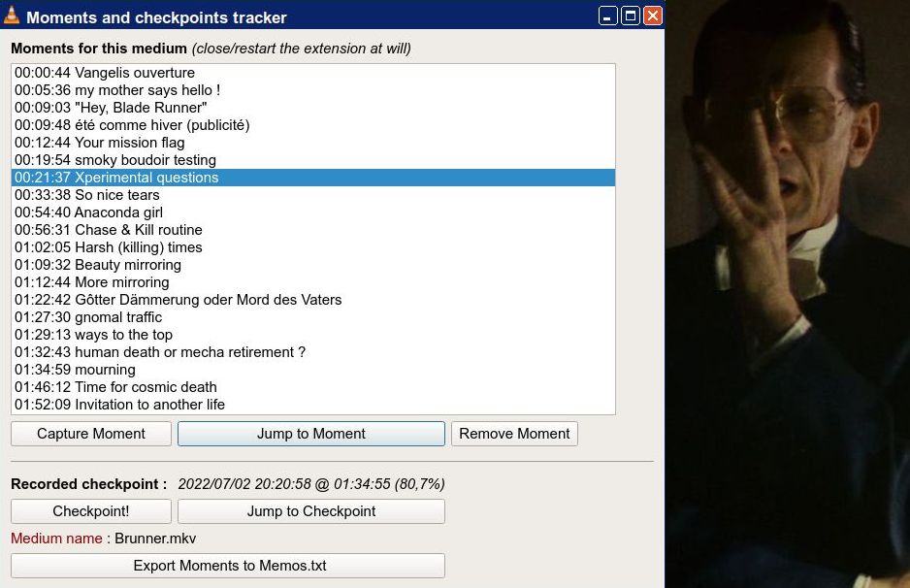Select moment "00:00:44 Vangelis ouverture"
The width and height of the screenshot is (910, 588).
313,73
